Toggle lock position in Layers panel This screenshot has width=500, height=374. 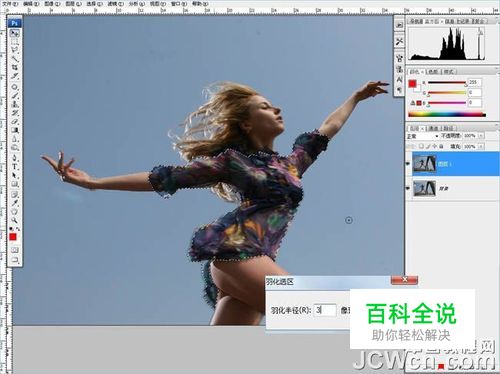[x=435, y=146]
